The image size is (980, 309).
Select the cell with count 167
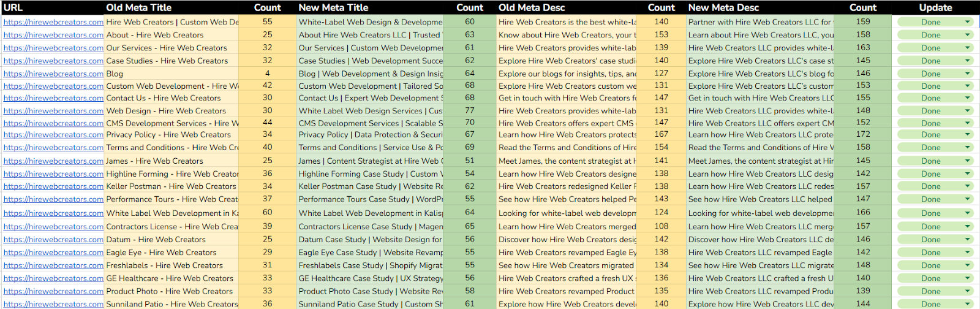661,134
